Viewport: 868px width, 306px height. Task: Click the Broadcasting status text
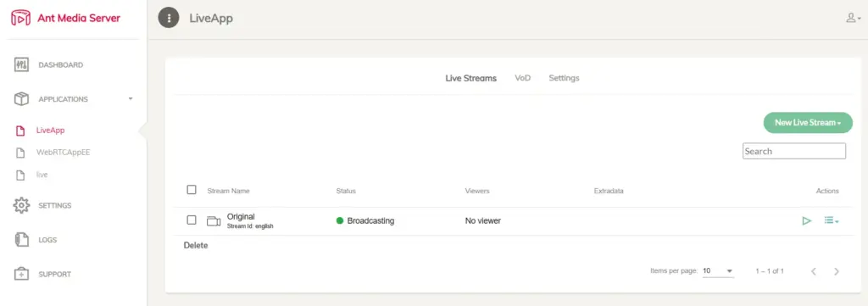coord(371,220)
